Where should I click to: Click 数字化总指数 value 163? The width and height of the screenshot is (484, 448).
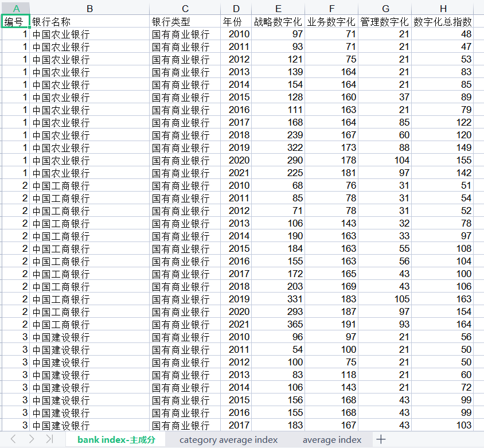tap(443, 299)
